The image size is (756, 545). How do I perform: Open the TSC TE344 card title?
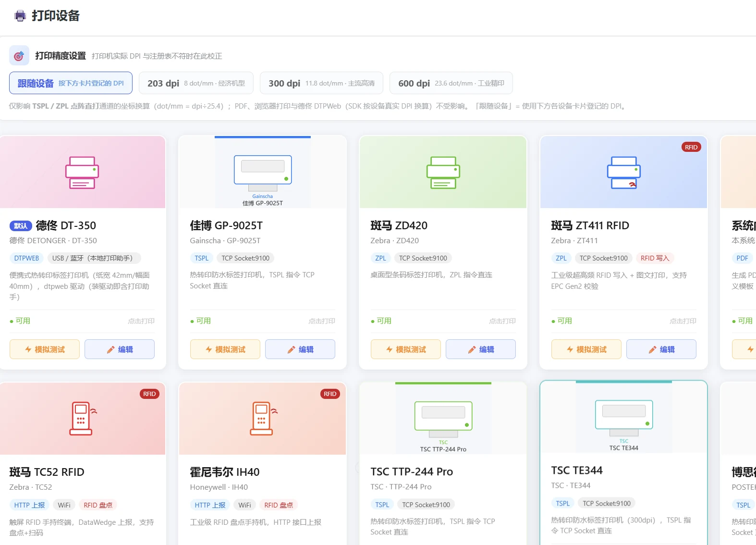577,470
